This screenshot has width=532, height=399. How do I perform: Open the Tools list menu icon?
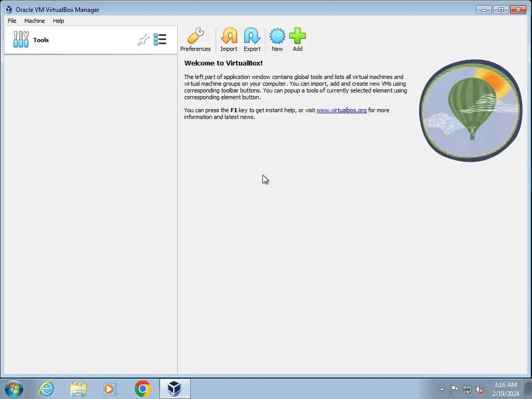tap(160, 39)
